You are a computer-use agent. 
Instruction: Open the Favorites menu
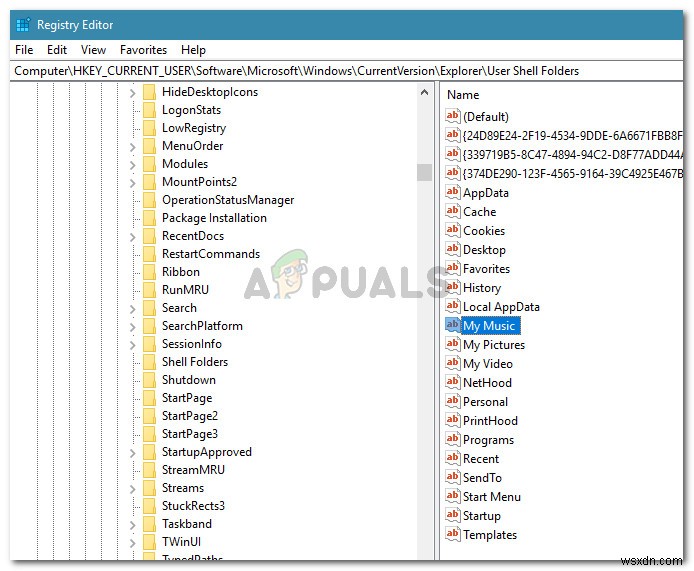(x=143, y=50)
